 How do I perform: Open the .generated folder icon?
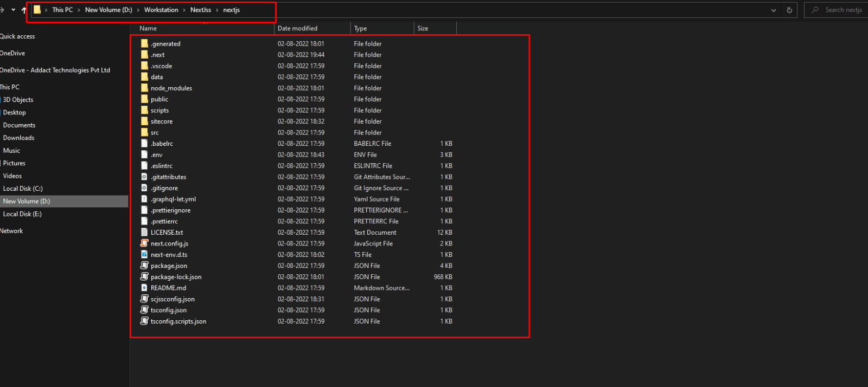point(144,43)
